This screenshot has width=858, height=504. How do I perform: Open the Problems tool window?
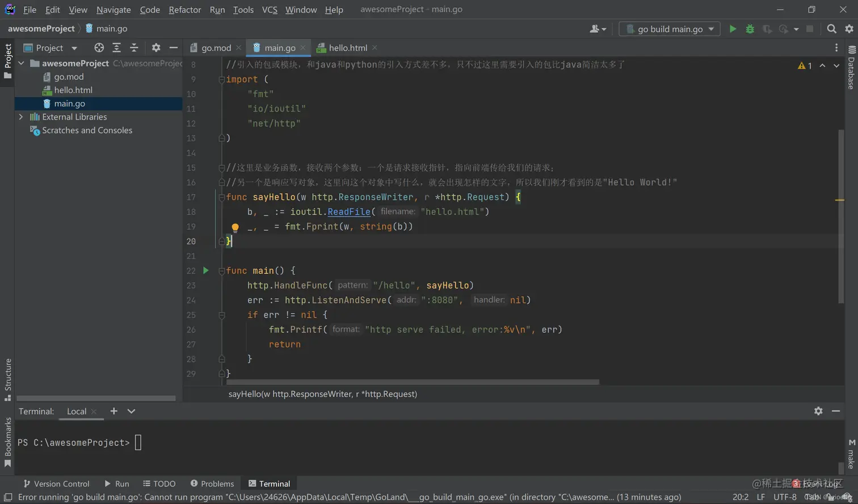click(x=212, y=484)
